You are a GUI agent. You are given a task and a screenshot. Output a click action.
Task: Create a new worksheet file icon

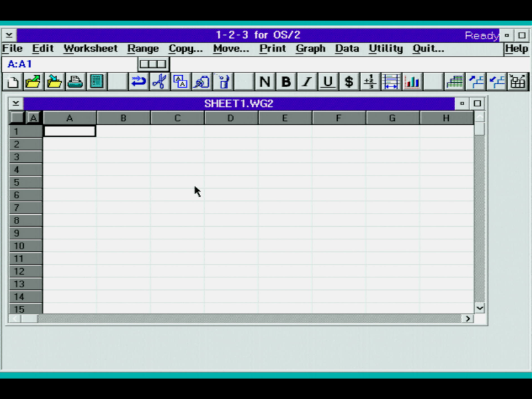tap(13, 81)
